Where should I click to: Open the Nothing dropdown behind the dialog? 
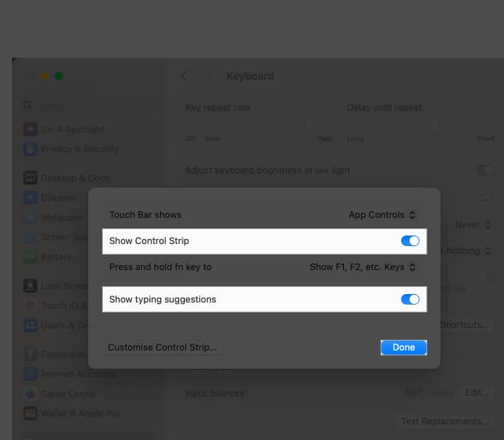(x=466, y=250)
